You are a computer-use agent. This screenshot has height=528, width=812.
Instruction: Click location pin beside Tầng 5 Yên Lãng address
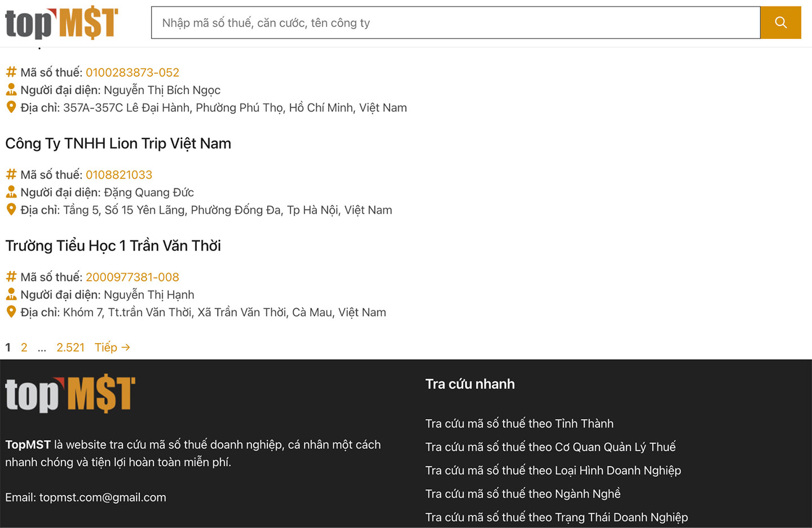[11, 209]
